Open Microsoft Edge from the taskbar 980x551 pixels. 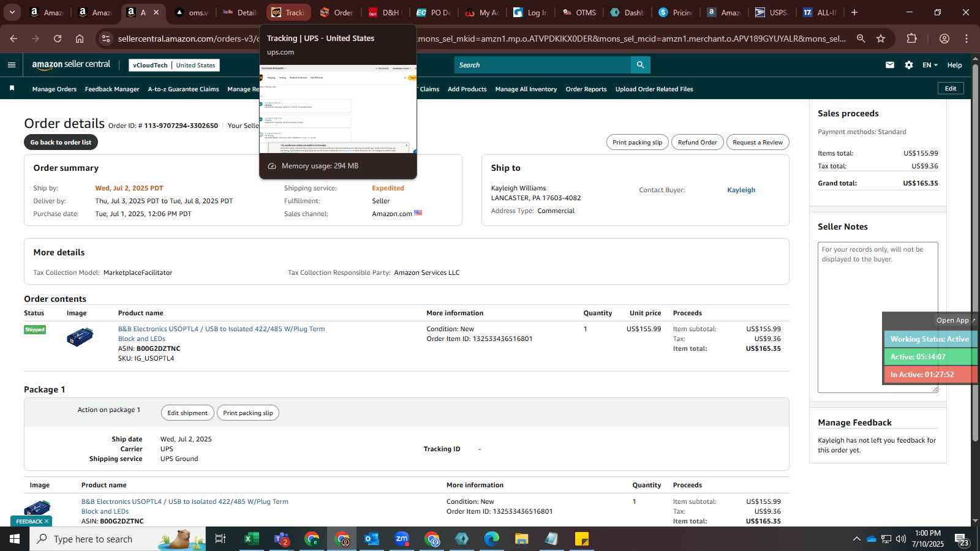(x=492, y=539)
